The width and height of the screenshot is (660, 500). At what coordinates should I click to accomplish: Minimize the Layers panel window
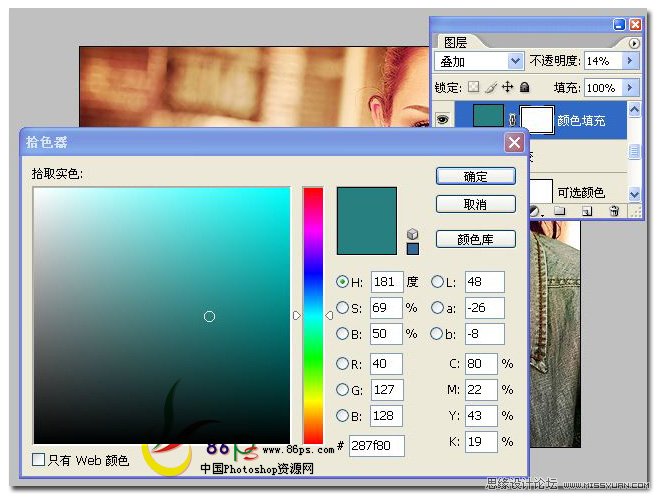(619, 24)
